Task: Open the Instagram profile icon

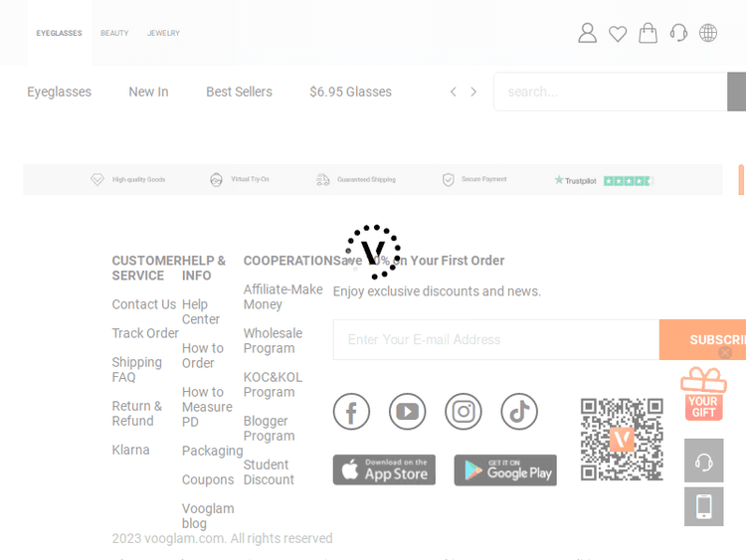Action: tap(463, 412)
